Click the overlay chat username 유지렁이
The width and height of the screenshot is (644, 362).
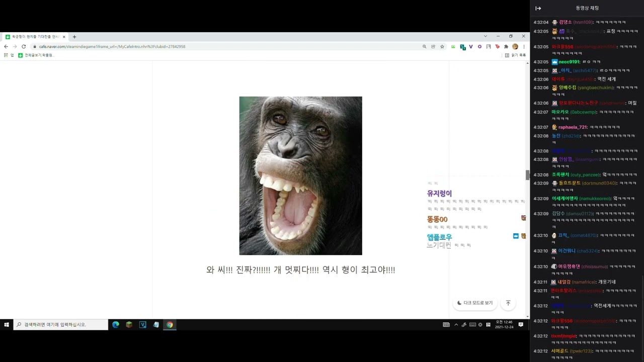click(439, 194)
